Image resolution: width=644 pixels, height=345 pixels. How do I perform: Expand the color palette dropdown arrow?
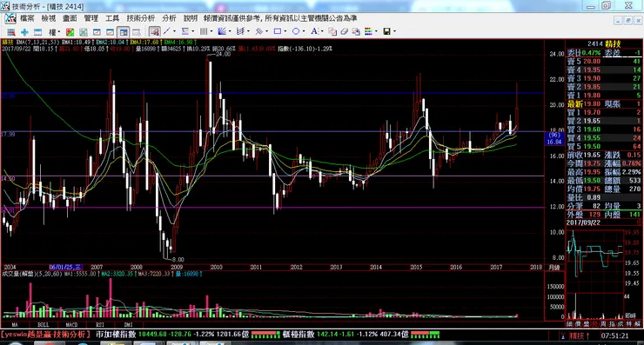click(x=376, y=31)
